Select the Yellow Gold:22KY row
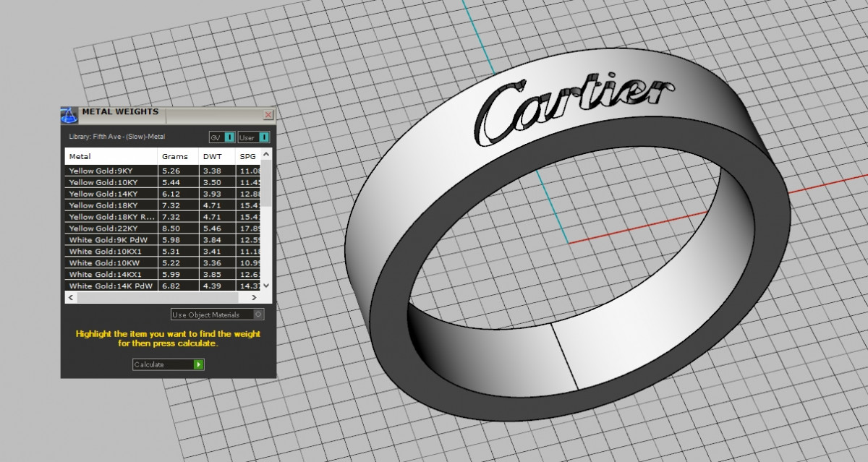Viewport: 868px width, 462px height. point(111,228)
